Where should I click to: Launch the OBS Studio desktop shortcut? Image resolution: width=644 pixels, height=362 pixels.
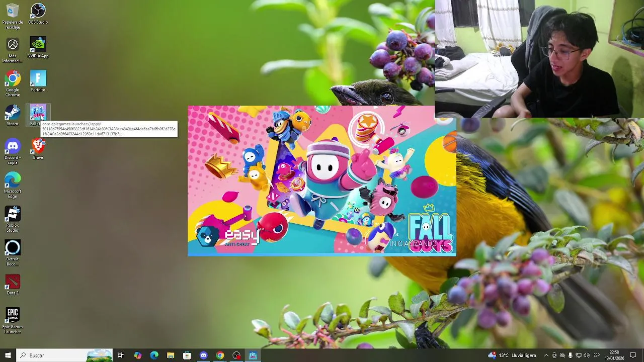[x=38, y=14]
